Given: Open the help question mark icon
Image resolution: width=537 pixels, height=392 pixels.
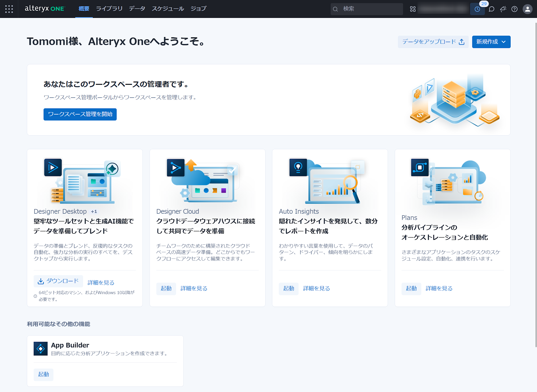Looking at the screenshot, I should 514,9.
